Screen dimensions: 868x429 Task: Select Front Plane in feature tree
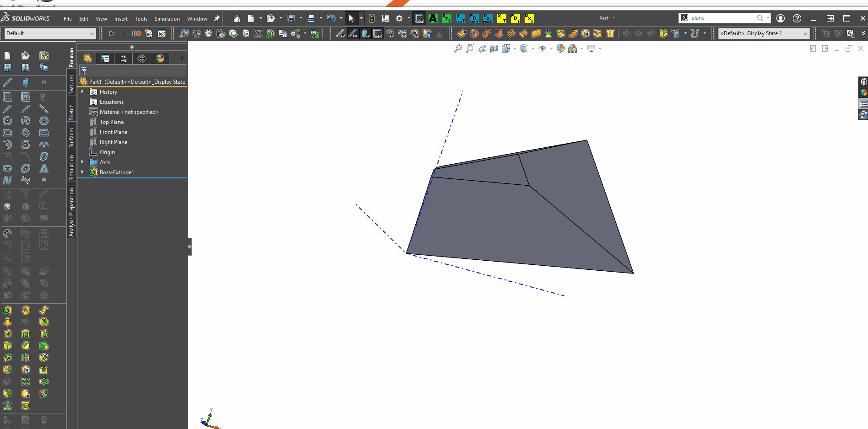[x=114, y=132]
